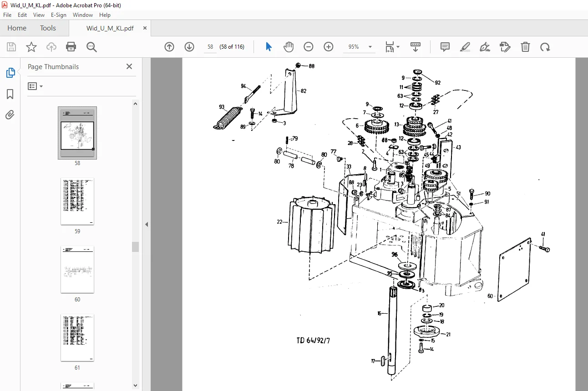Image resolution: width=588 pixels, height=391 pixels.
Task: Bookmark this file with the star icon
Action: point(31,47)
